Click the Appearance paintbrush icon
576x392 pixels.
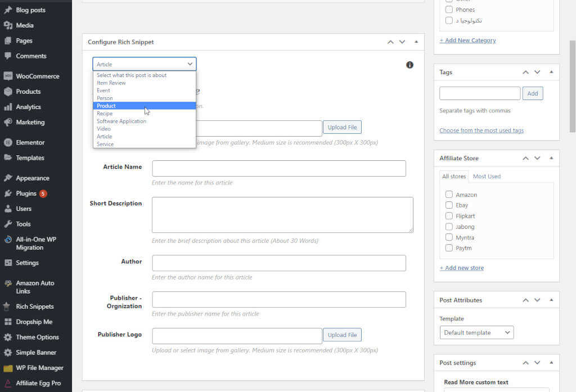8,178
